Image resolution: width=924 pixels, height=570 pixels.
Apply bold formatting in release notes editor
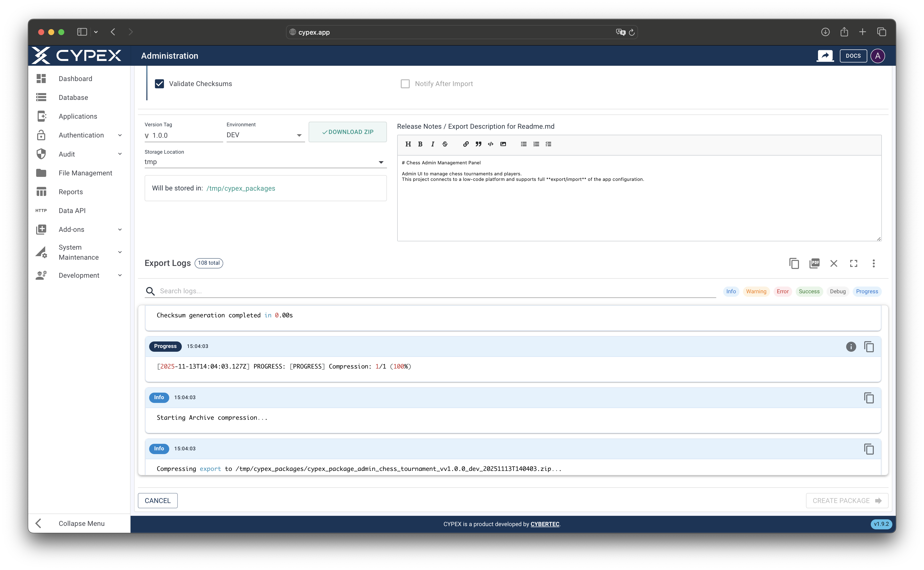point(420,144)
